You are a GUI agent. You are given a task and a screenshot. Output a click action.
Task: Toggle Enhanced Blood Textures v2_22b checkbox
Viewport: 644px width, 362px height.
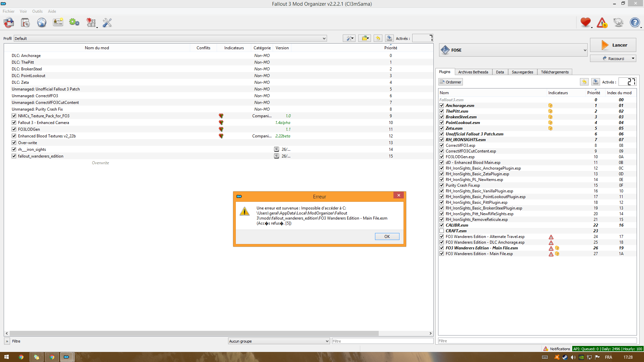click(14, 136)
